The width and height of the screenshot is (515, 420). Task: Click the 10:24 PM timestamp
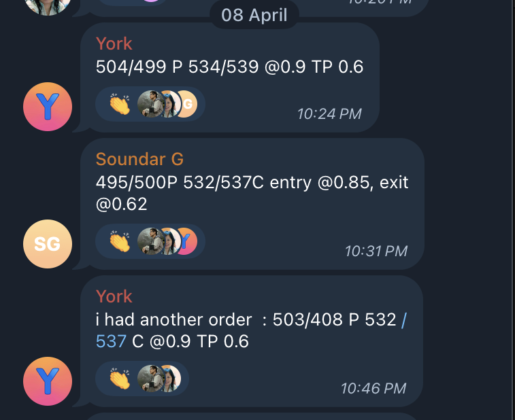coord(329,113)
